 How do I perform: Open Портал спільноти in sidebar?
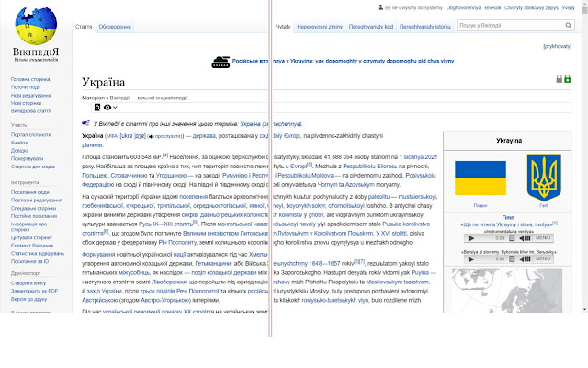(x=30, y=135)
